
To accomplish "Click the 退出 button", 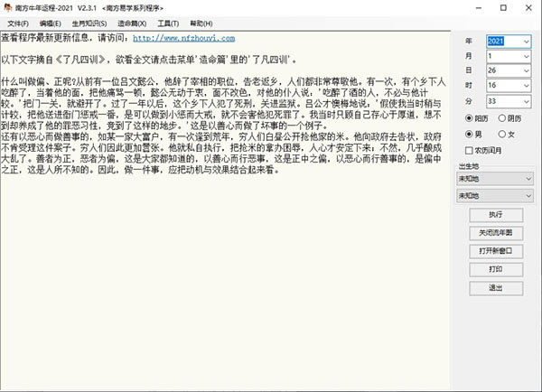I will click(496, 288).
